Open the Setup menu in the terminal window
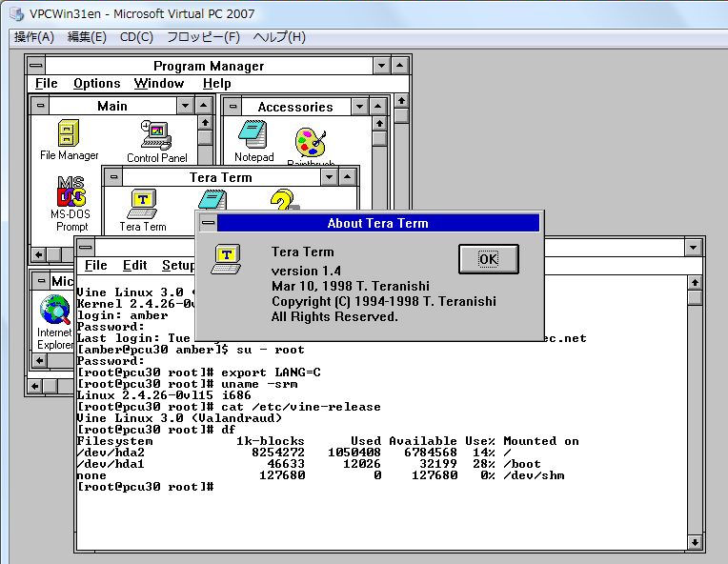The image size is (728, 564). (178, 266)
